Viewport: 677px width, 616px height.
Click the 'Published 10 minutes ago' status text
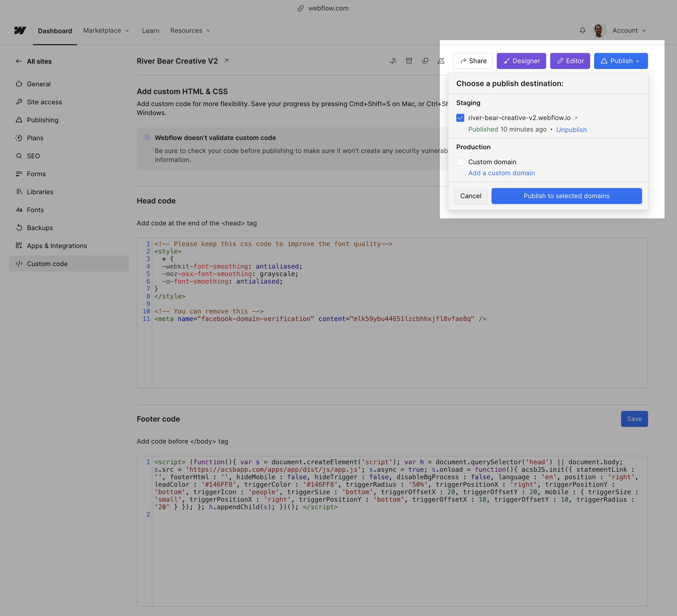click(x=507, y=130)
